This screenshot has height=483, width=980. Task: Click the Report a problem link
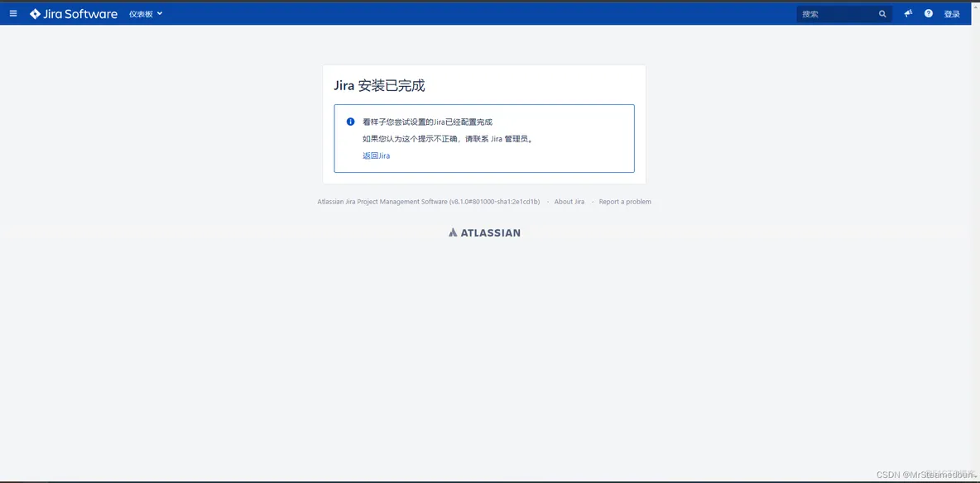pyautogui.click(x=625, y=202)
